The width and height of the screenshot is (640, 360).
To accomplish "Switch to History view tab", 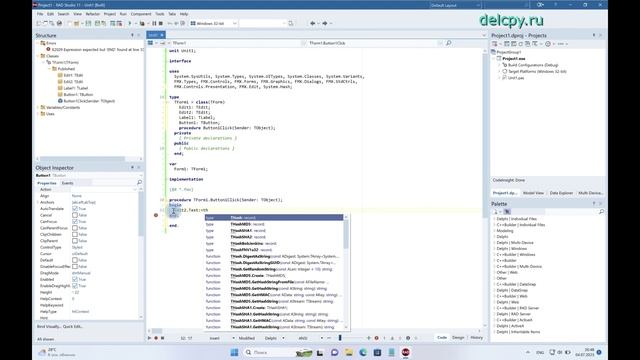I will click(x=476, y=338).
